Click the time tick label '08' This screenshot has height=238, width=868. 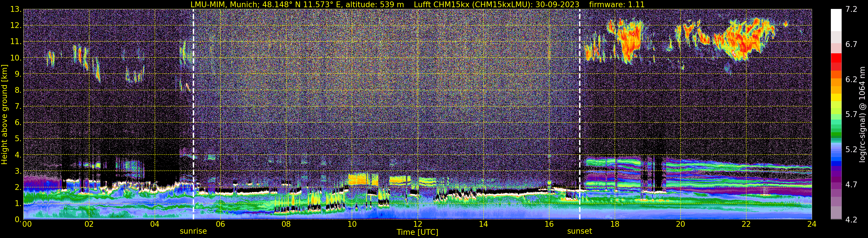pos(286,224)
